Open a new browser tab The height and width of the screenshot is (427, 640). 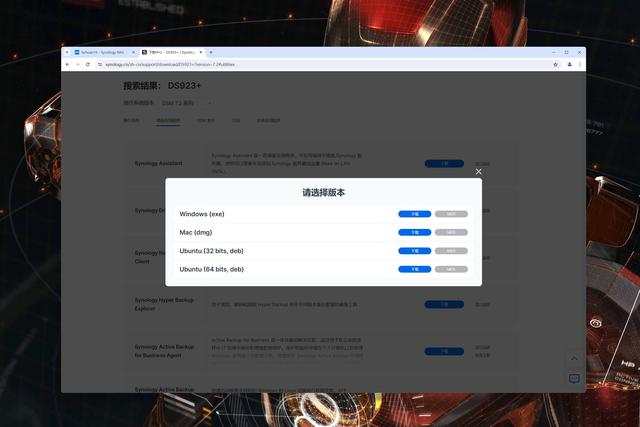pos(211,52)
